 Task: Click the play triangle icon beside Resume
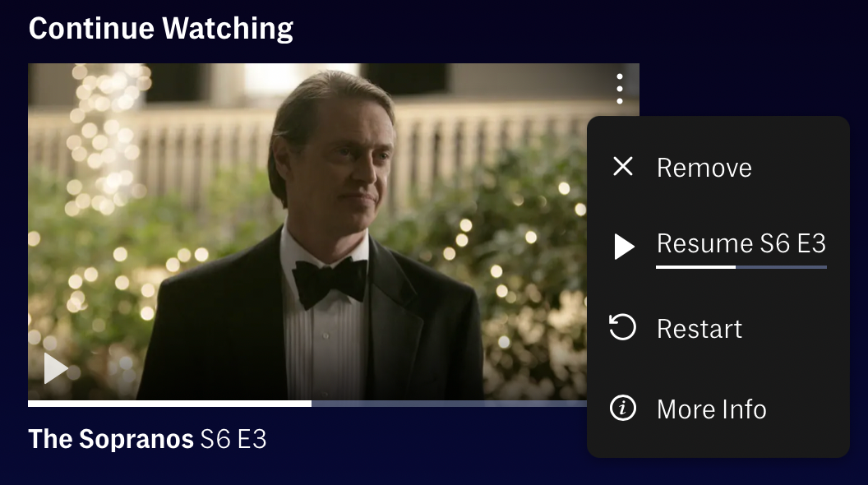point(625,247)
